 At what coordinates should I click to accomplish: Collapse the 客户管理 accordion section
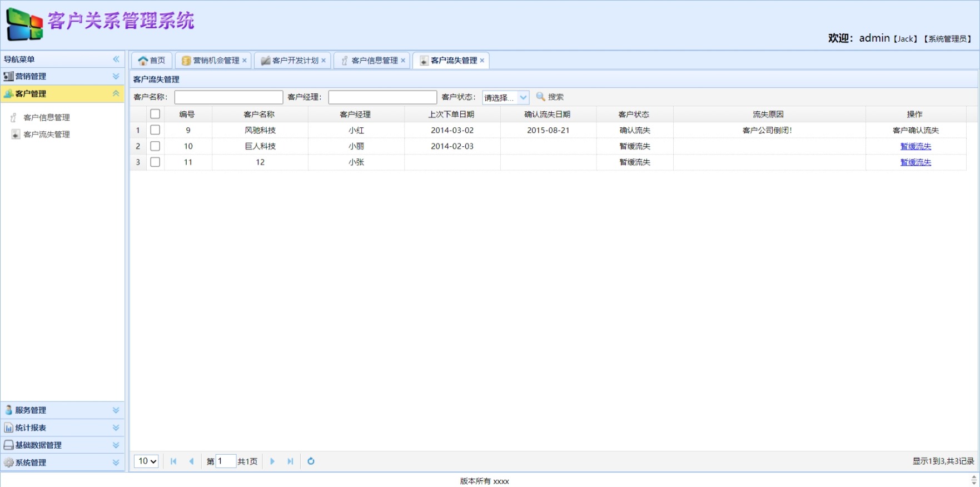point(116,93)
